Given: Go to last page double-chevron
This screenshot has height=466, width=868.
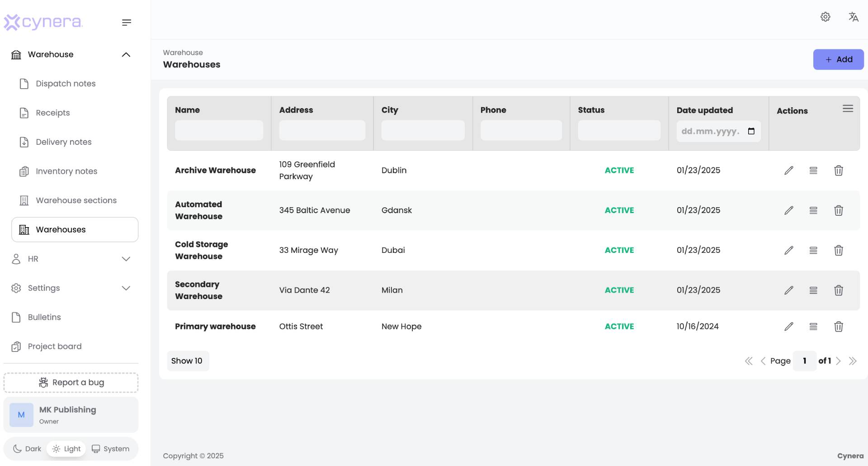Looking at the screenshot, I should tap(853, 361).
